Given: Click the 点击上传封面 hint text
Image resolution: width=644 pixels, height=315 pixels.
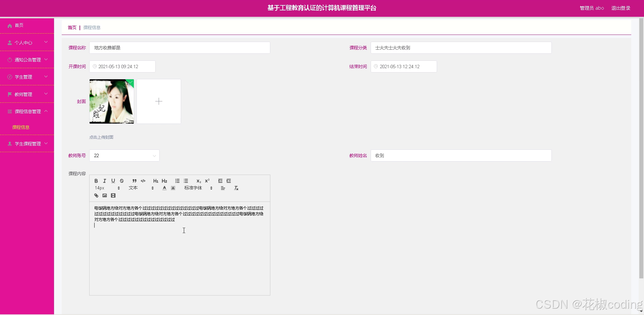Looking at the screenshot, I should tap(101, 137).
